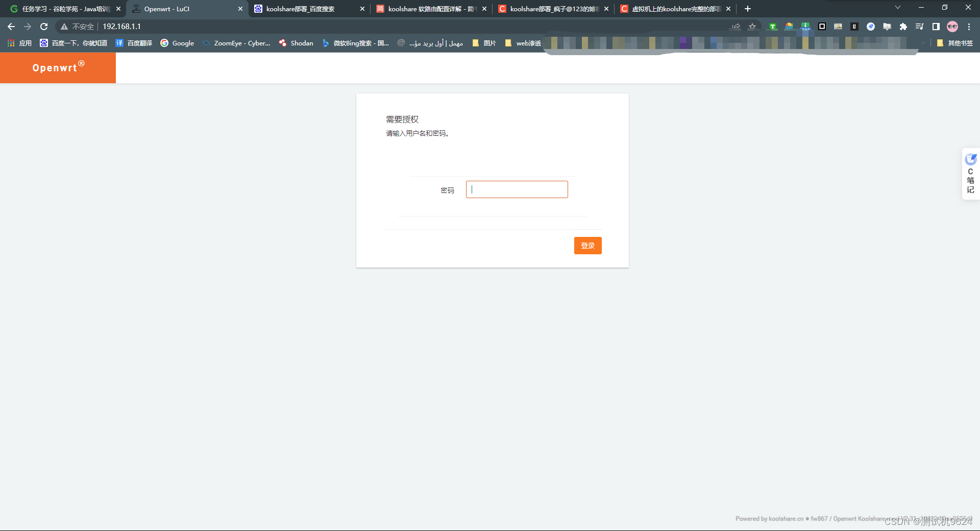Open the Chrome three-dot menu
This screenshot has height=531, width=980.
[x=969, y=27]
